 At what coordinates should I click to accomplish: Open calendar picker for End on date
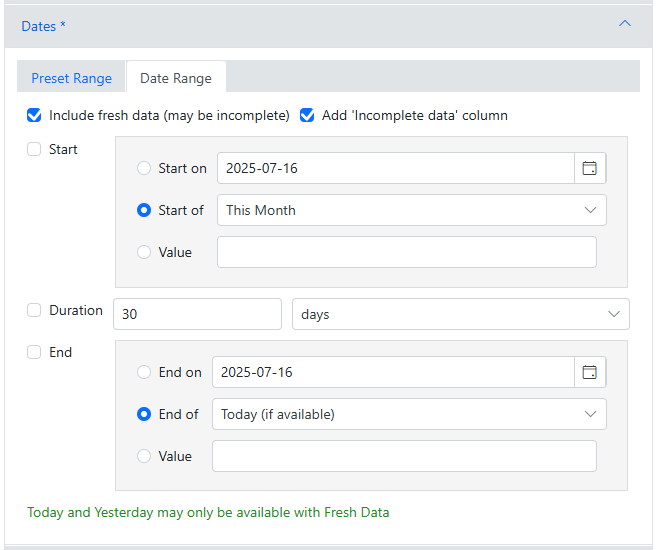590,372
